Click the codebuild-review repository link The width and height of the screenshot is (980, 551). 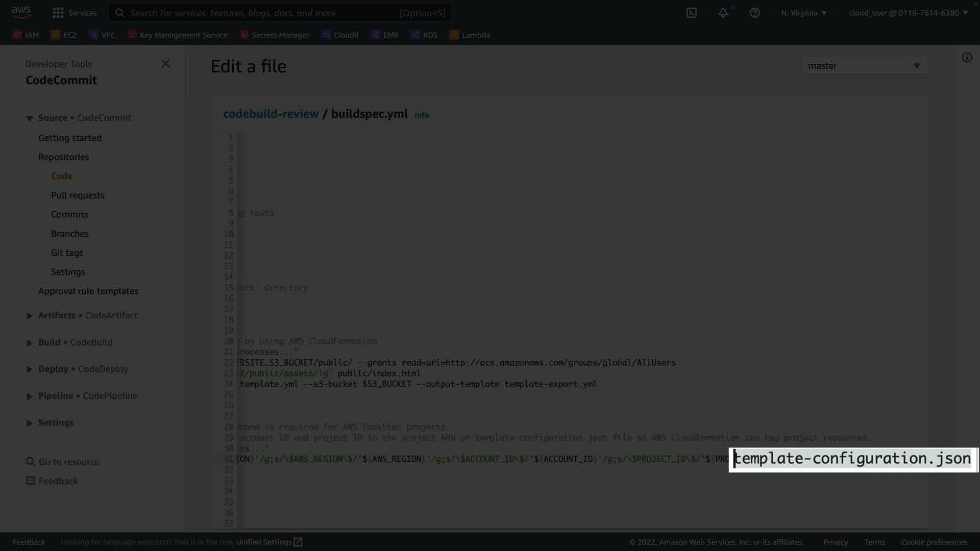[271, 114]
